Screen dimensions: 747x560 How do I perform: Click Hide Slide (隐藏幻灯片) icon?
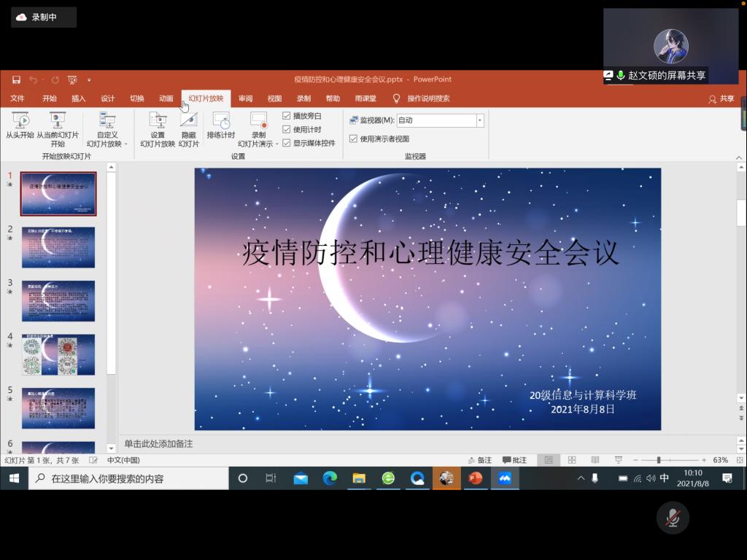pos(188,121)
